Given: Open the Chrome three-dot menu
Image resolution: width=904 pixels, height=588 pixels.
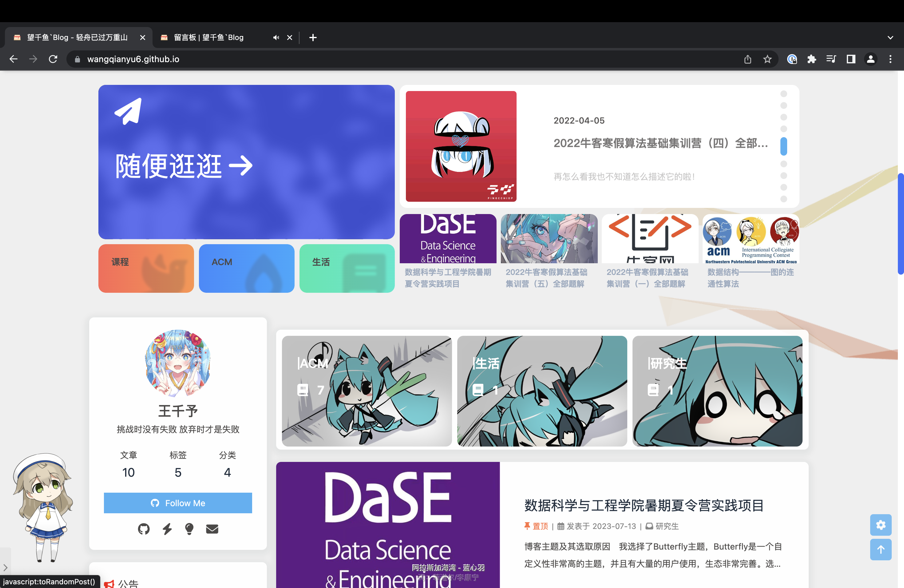Looking at the screenshot, I should 890,59.
